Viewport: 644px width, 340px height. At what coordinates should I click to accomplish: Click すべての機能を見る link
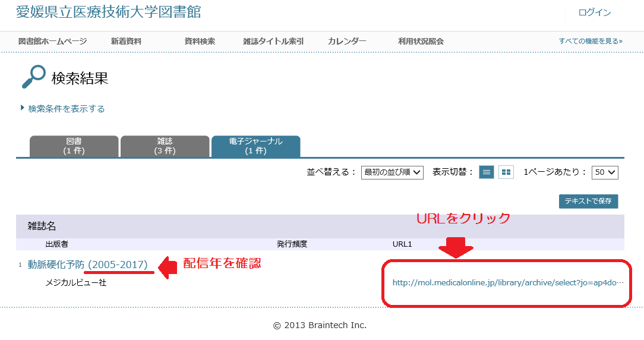(591, 41)
